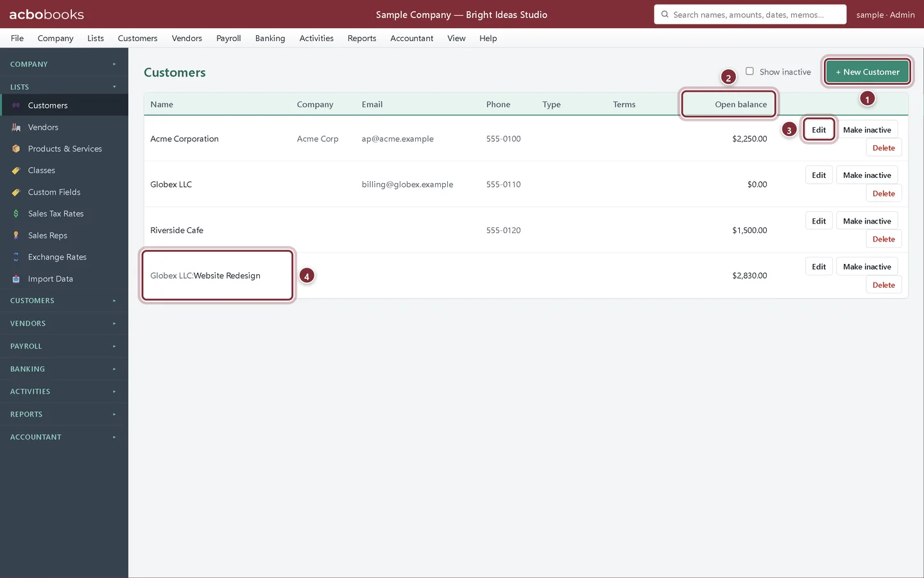Click the Classes tag icon
This screenshot has width=924, height=578.
point(16,170)
